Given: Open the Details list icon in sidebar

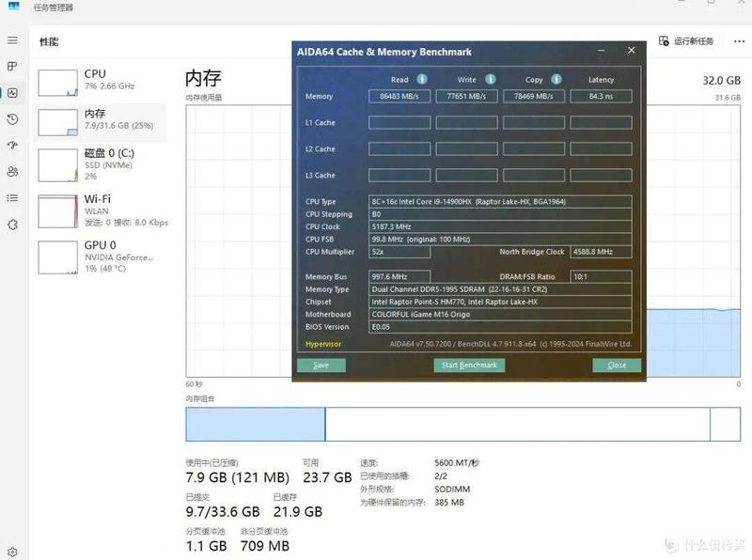Looking at the screenshot, I should point(12,197).
